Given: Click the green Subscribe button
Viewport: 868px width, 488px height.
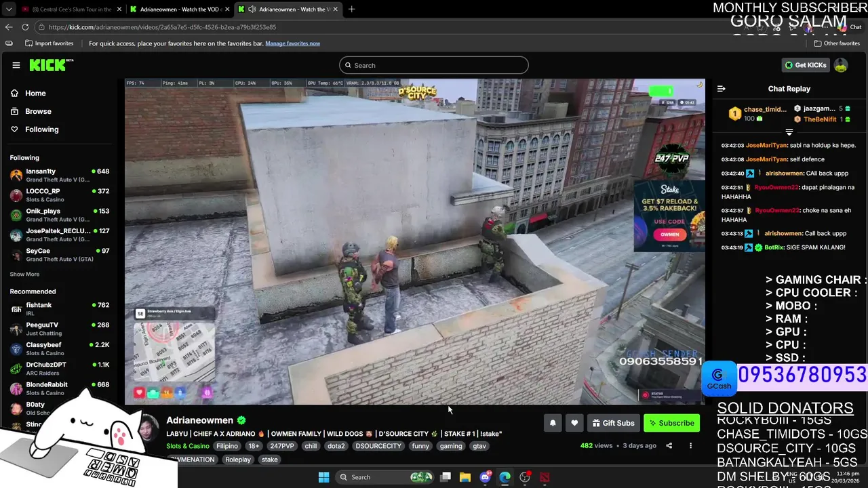Looking at the screenshot, I should point(671,423).
